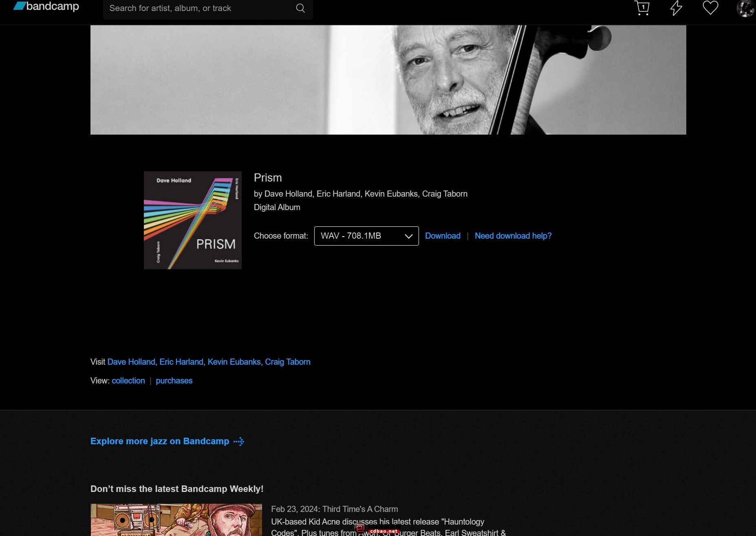Screen dimensions: 756x536
Task: Visit Dave Holland, Eric Harland artist page link
Action: 209,362
